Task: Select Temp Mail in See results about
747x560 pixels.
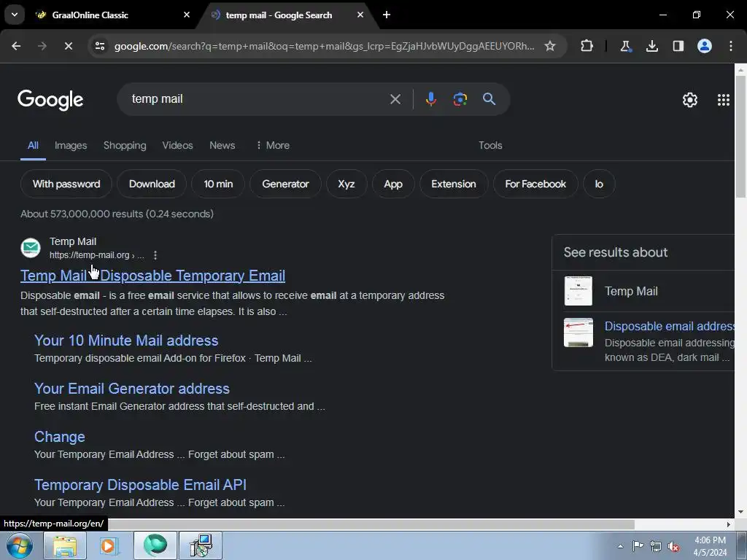Action: 631,291
